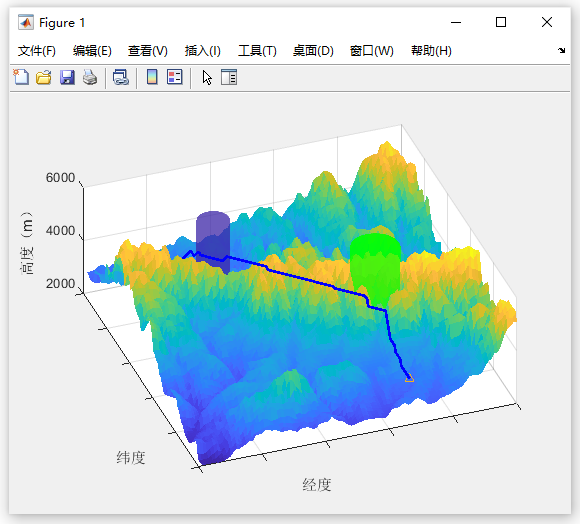Image resolution: width=580 pixels, height=524 pixels.
Task: Save the figure using the floppy disk icon
Action: coord(67,78)
